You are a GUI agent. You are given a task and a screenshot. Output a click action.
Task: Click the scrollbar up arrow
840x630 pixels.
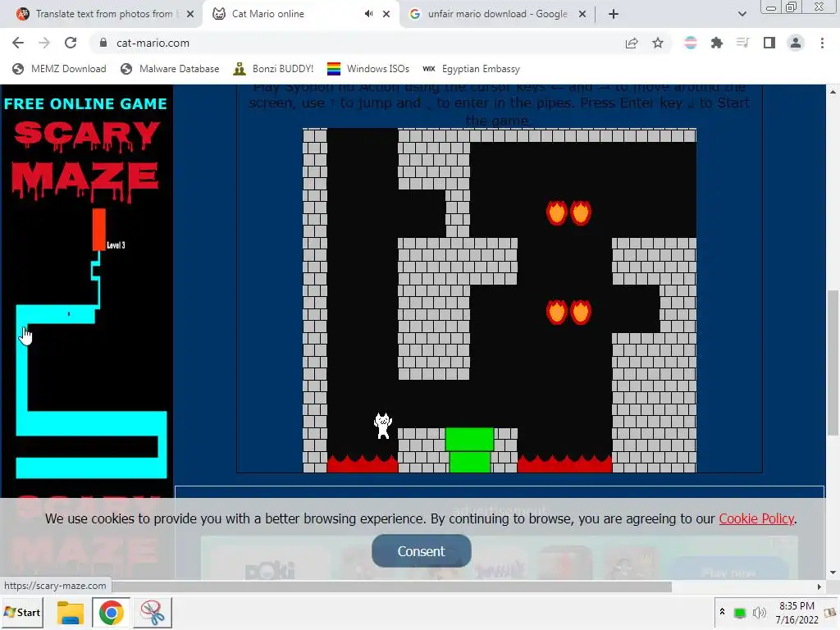pyautogui.click(x=833, y=92)
